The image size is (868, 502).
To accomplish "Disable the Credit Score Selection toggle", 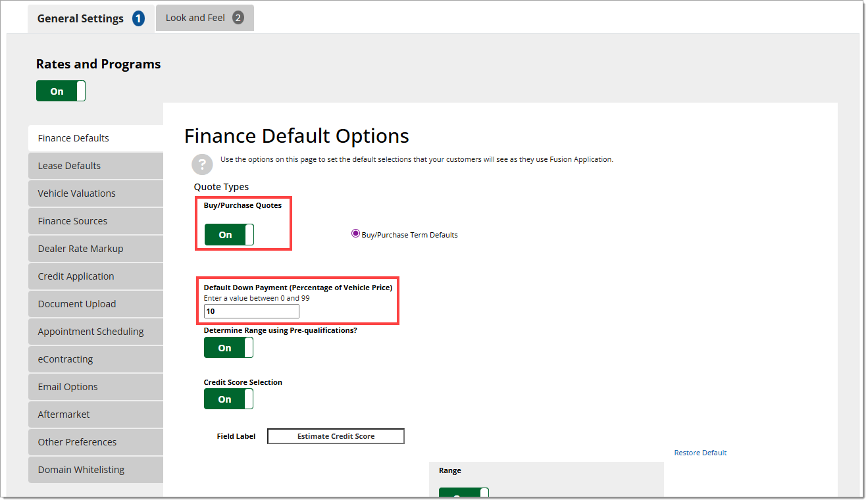I will 228,399.
